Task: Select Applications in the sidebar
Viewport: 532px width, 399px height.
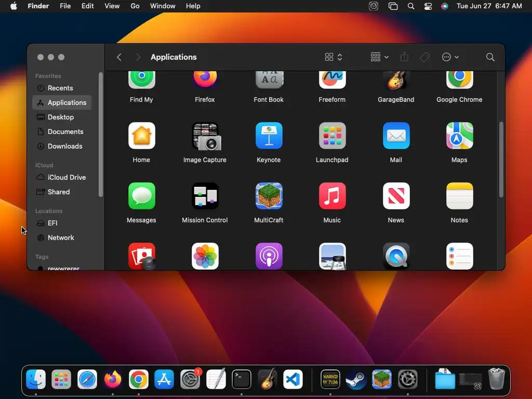Action: (62, 102)
